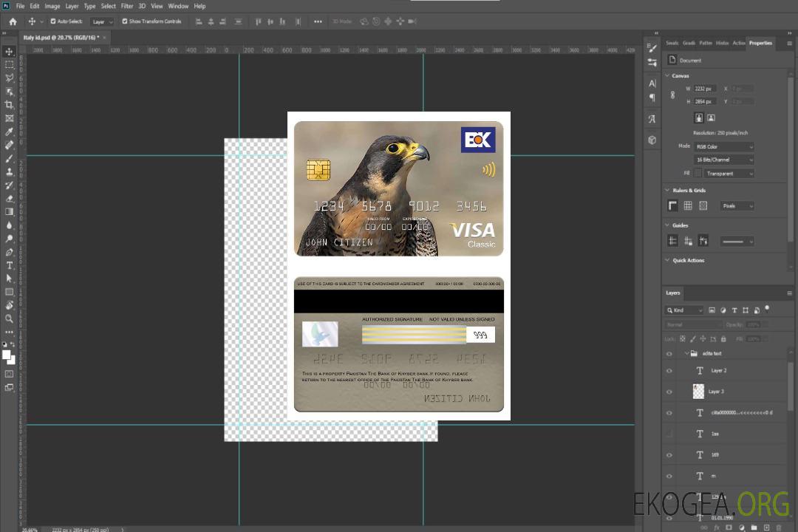The image size is (798, 532).
Task: Select the Pen tool
Action: point(9,252)
